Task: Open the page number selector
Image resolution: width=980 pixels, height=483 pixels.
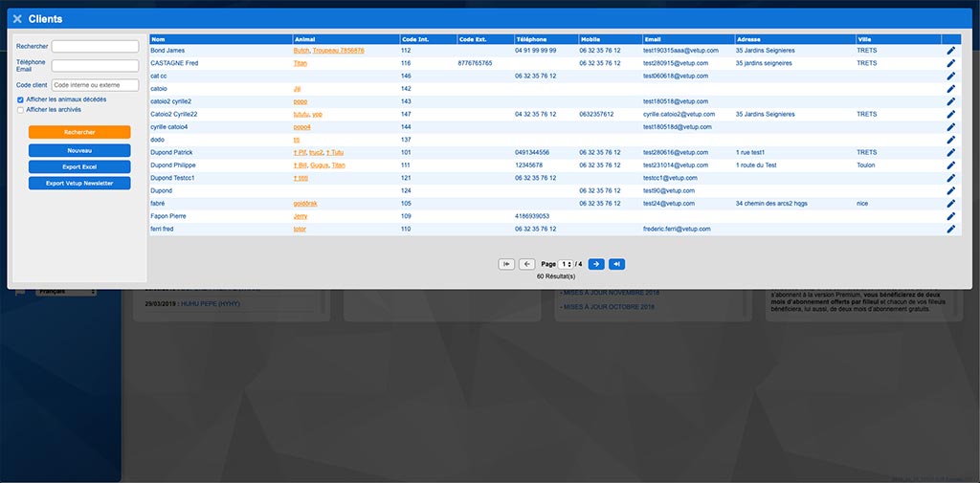Action: pos(566,264)
